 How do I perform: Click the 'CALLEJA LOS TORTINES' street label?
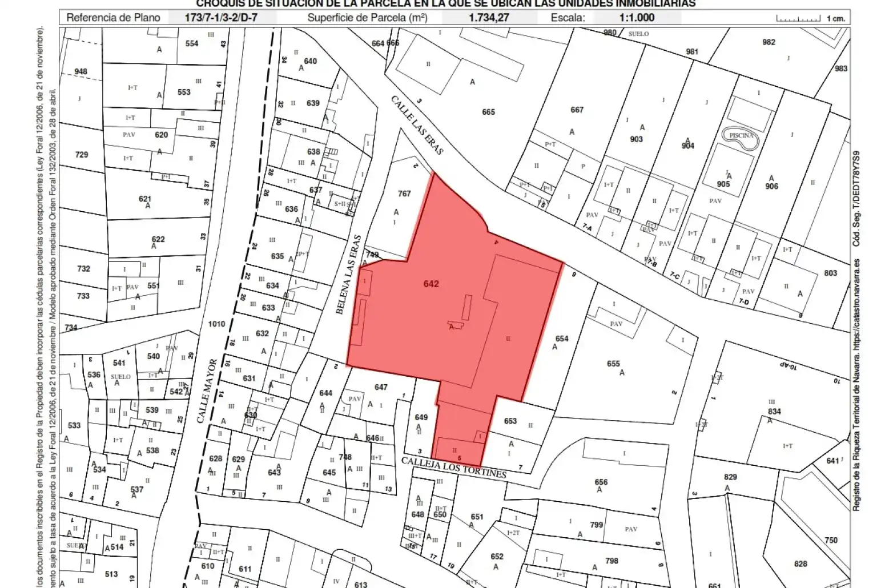pyautogui.click(x=454, y=468)
